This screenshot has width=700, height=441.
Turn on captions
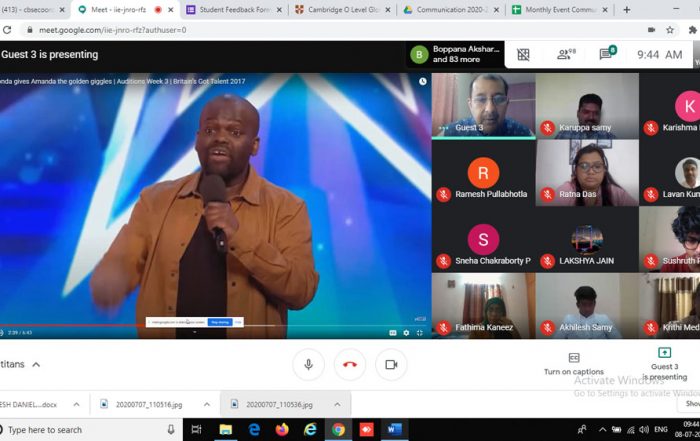tap(574, 364)
